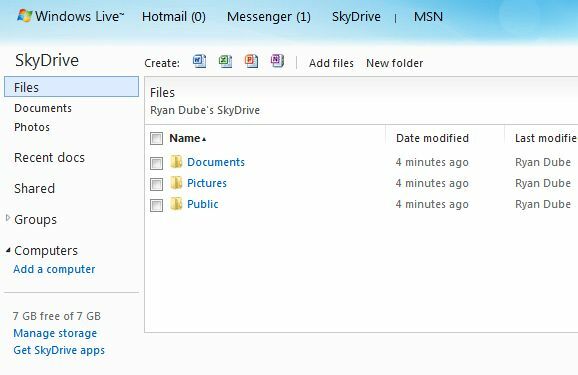Screen dimensions: 578x375
Task: Open MSN in the top navigation
Action: [428, 17]
